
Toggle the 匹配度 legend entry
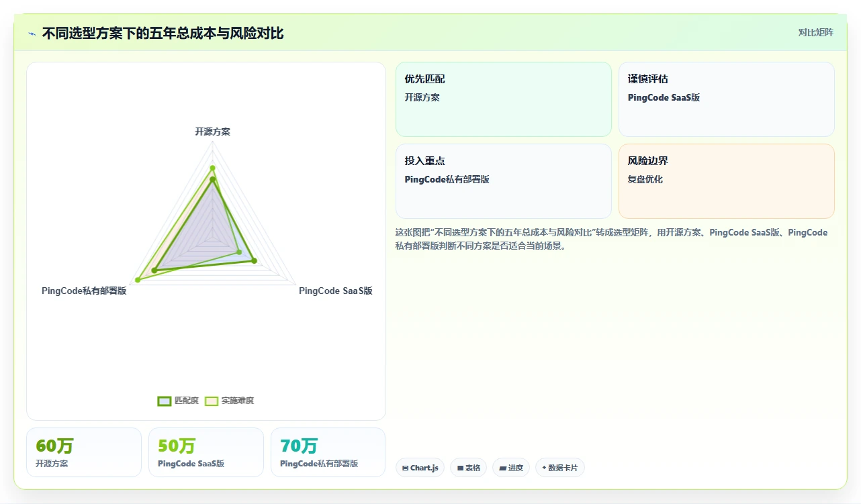pyautogui.click(x=179, y=401)
